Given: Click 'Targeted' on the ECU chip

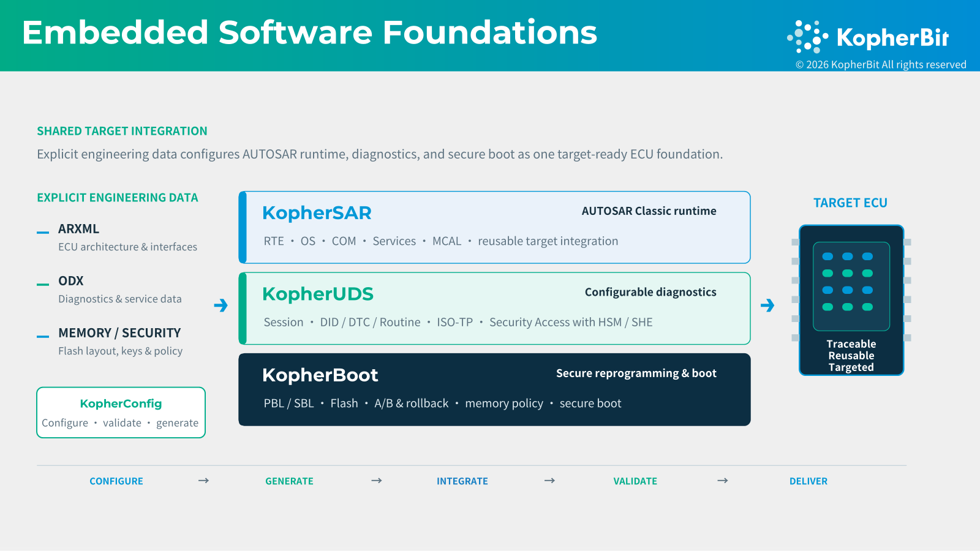Looking at the screenshot, I should pyautogui.click(x=851, y=367).
